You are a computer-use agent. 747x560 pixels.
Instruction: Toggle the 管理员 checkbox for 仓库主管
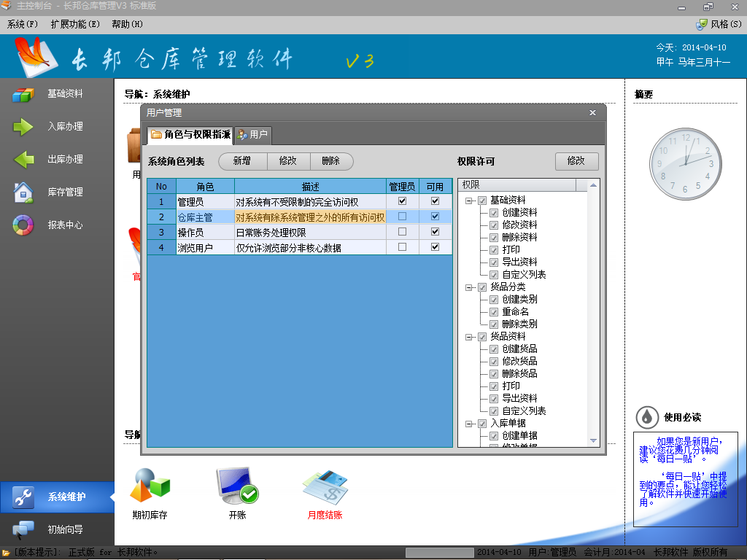(x=402, y=217)
